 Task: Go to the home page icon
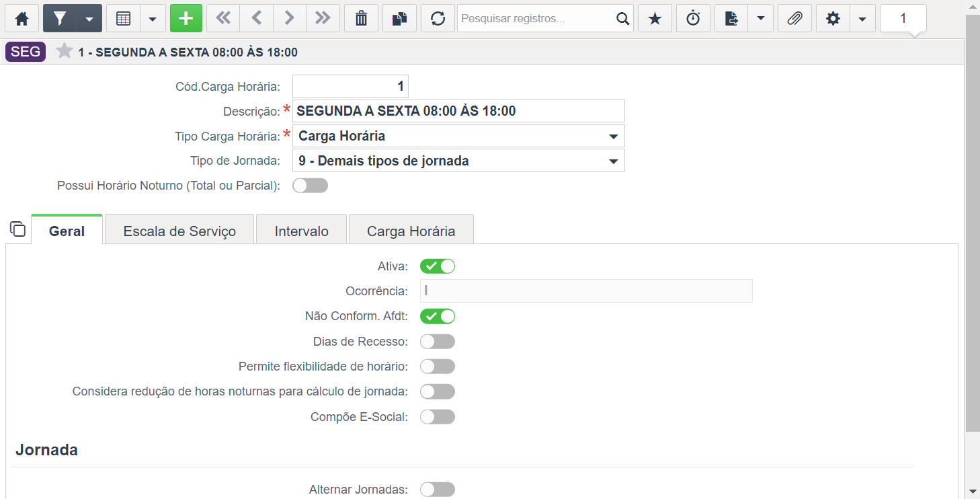[x=22, y=18]
